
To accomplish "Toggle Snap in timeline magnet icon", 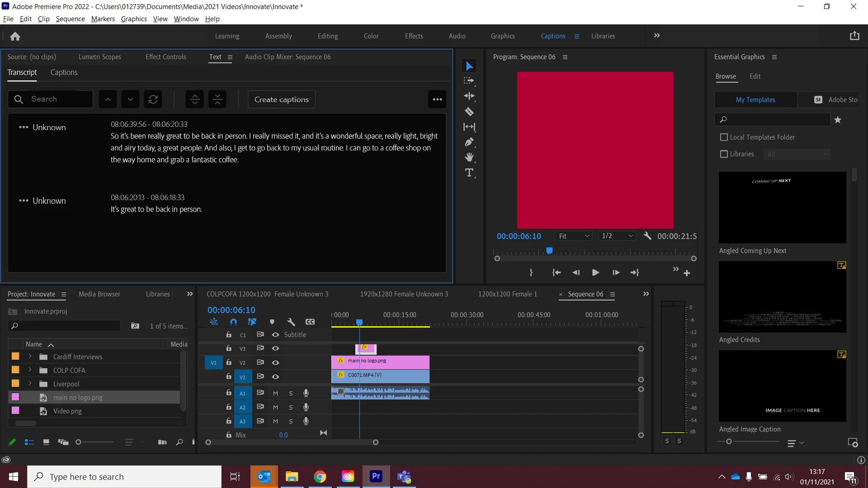I will coord(233,322).
